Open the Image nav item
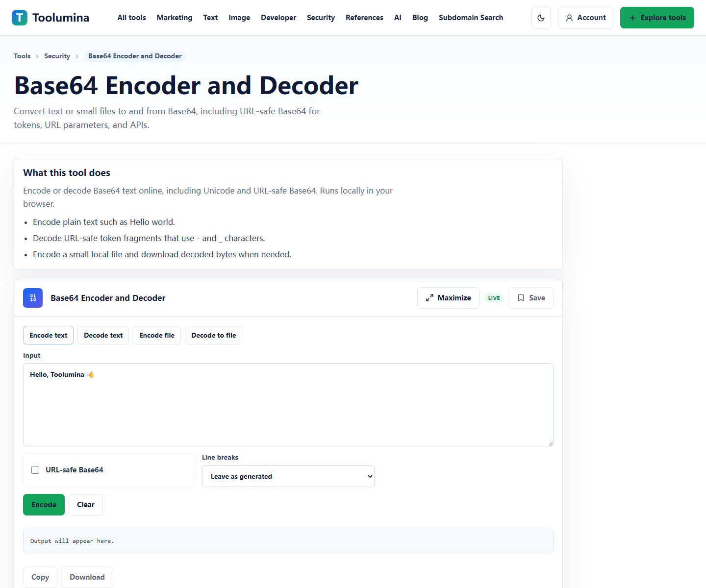The image size is (706, 588). [239, 18]
